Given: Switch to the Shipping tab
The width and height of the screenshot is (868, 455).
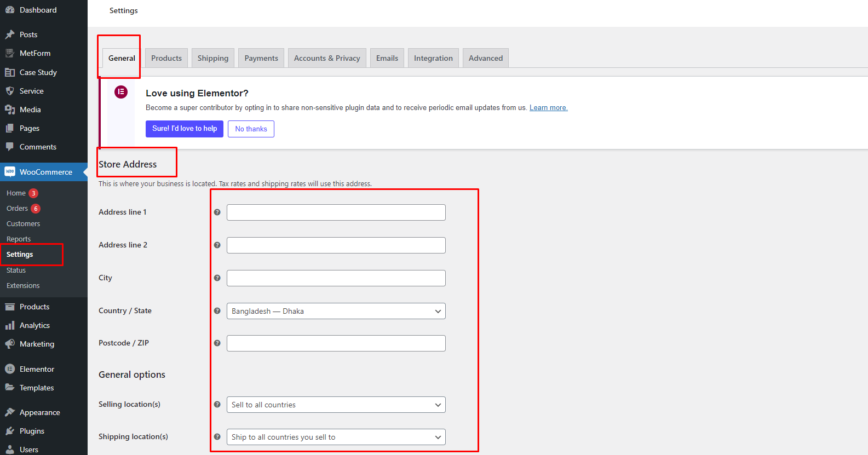Looking at the screenshot, I should (x=213, y=58).
